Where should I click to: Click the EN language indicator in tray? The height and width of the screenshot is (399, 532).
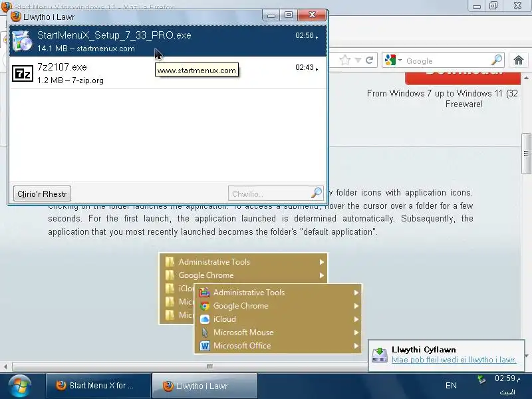tap(451, 386)
